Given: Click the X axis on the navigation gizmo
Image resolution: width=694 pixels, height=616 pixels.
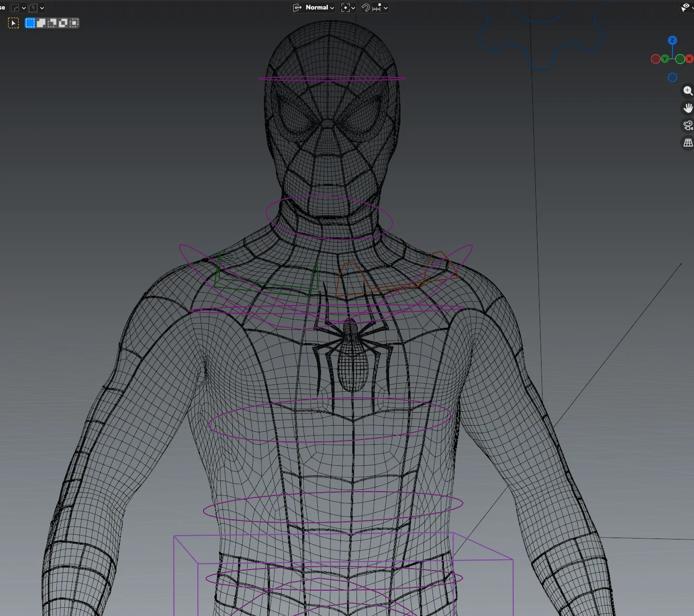Looking at the screenshot, I should tap(689, 58).
